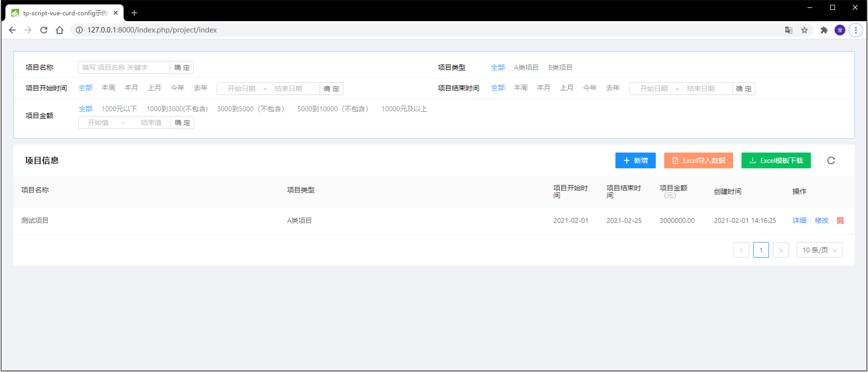Pick 项目开始时间 开始日期 field

pyautogui.click(x=241, y=89)
